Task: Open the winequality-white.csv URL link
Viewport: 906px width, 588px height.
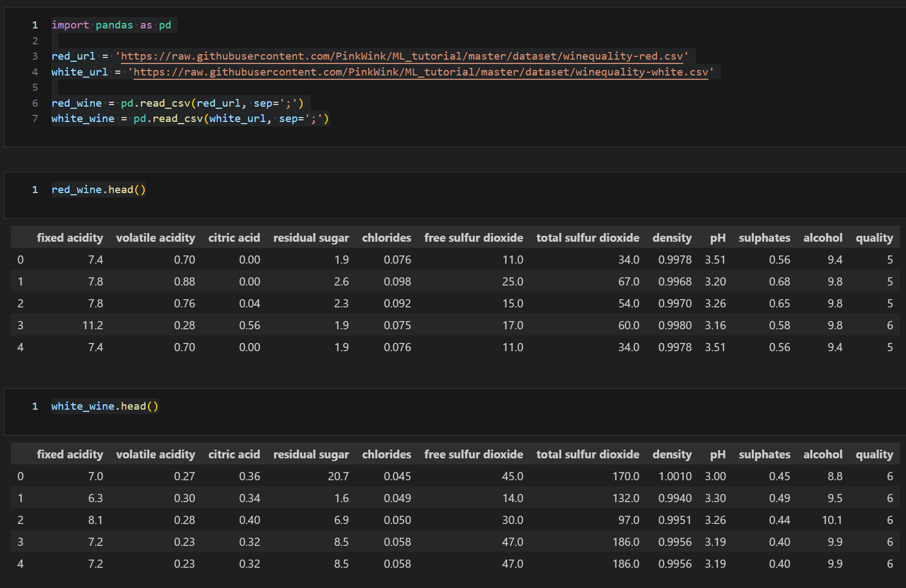Action: click(x=420, y=72)
